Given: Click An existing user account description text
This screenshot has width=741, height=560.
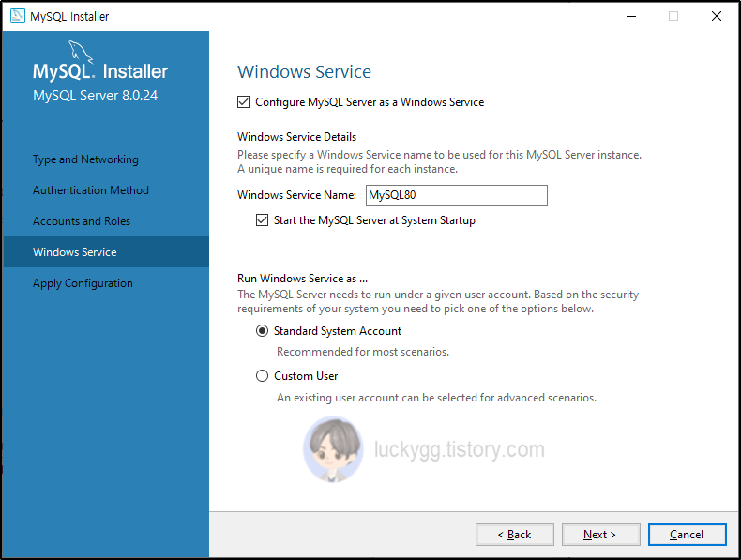Looking at the screenshot, I should (x=437, y=398).
